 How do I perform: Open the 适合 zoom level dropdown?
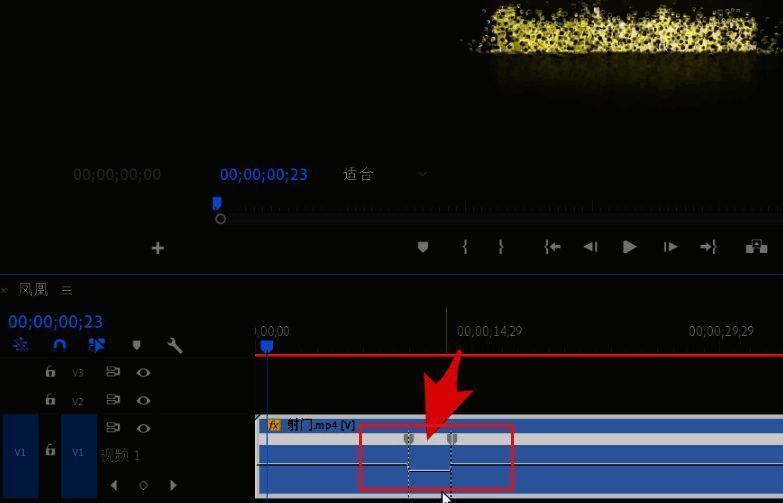click(385, 174)
